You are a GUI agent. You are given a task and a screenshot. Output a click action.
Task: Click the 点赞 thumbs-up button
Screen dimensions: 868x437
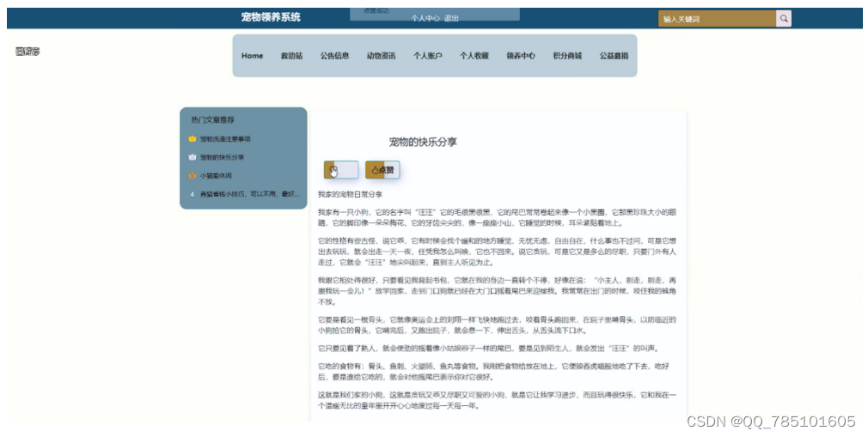(382, 170)
